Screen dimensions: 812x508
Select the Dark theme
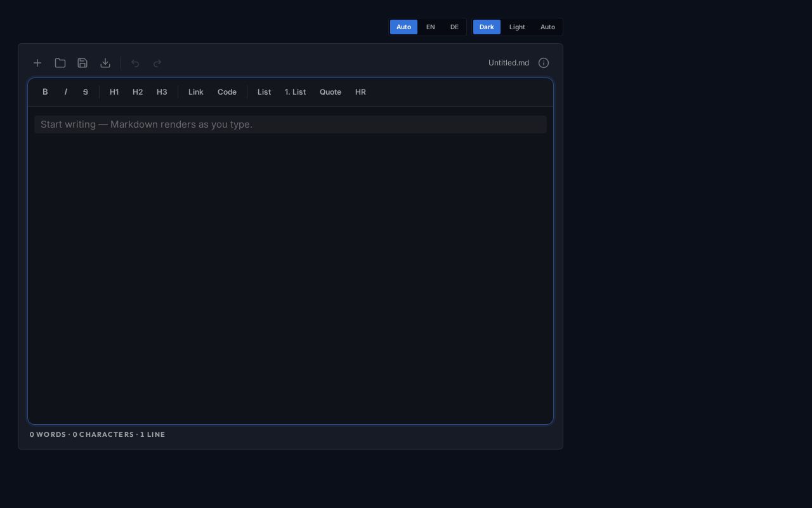pos(487,27)
